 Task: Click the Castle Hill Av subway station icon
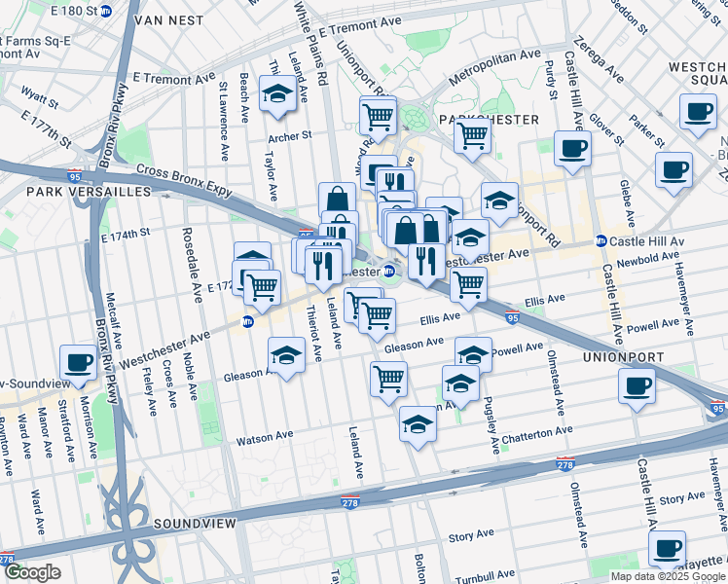pos(601,241)
